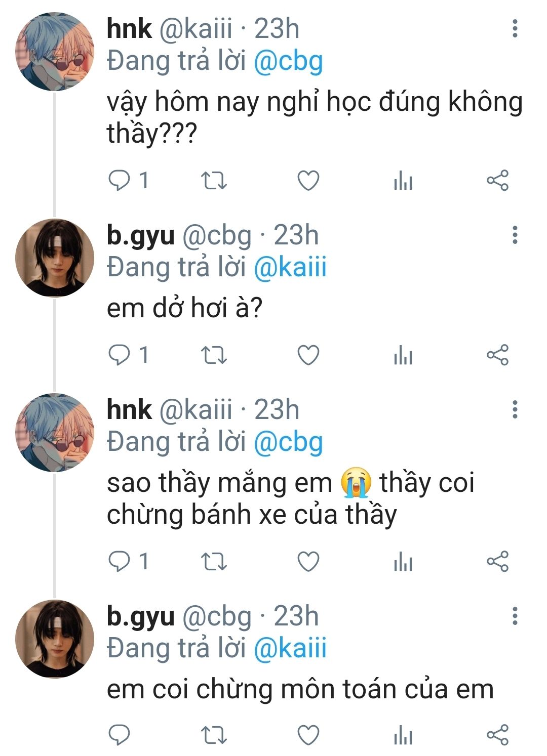The height and width of the screenshot is (756, 547).
Task: Open more options for first hnk tweet
Action: [515, 29]
